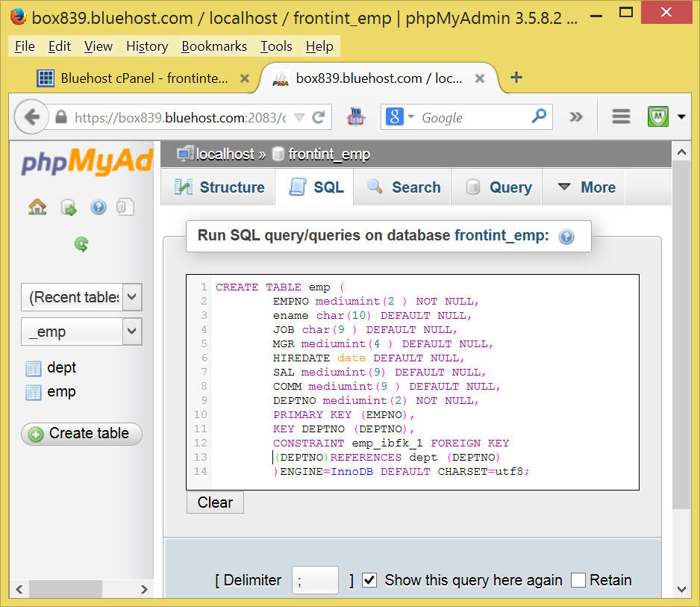The height and width of the screenshot is (607, 700).
Task: Click the dept table icon
Action: tap(34, 369)
